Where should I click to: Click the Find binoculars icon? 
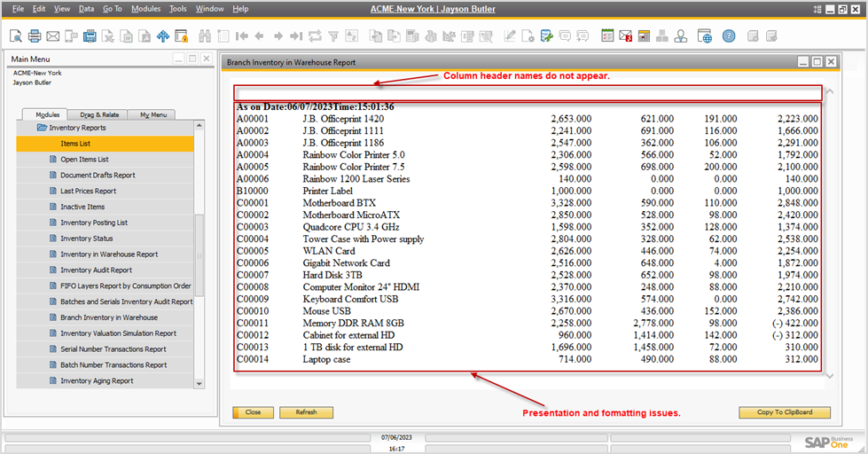205,36
